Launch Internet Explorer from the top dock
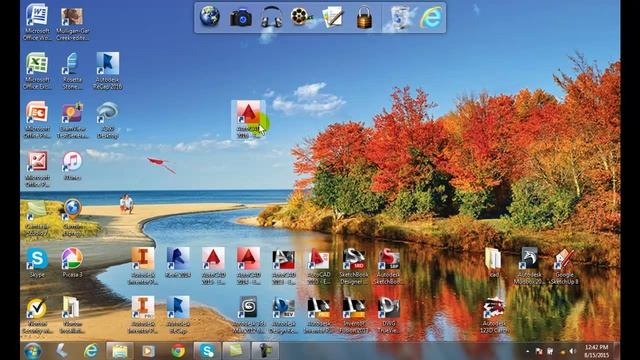This screenshot has height=360, width=640. (431, 17)
